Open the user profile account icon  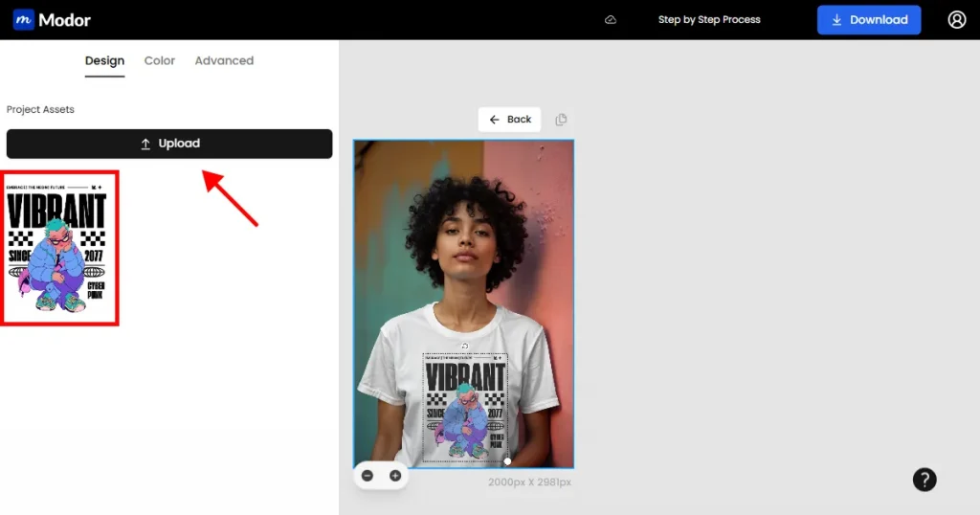[x=957, y=20]
